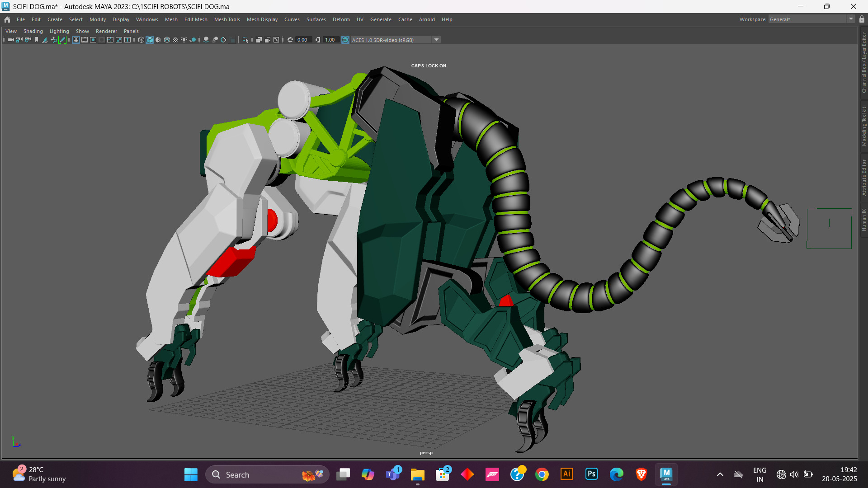Click the taskbar Search box
868x488 pixels.
267,474
